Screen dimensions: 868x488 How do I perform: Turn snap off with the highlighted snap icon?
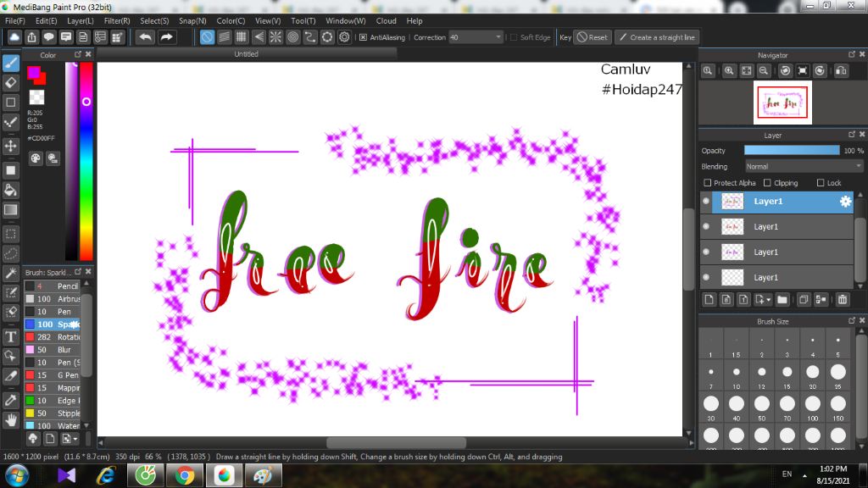point(207,37)
